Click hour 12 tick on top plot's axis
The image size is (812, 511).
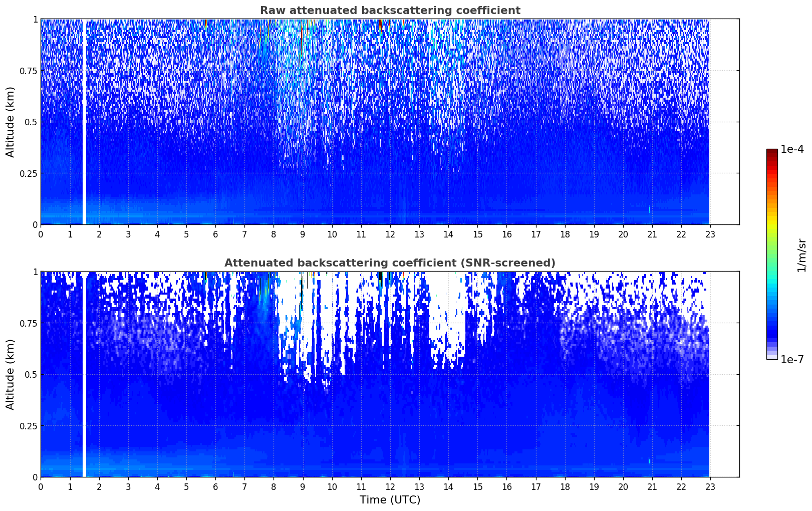click(390, 234)
